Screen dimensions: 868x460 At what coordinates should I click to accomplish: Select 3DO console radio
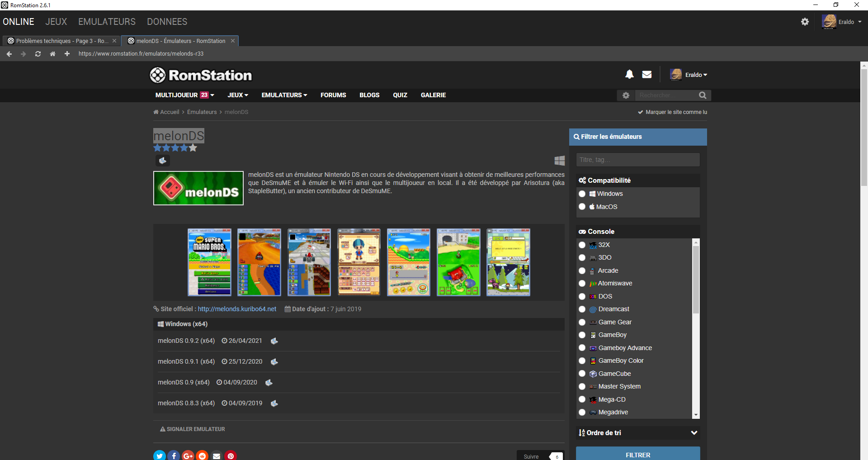tap(582, 258)
